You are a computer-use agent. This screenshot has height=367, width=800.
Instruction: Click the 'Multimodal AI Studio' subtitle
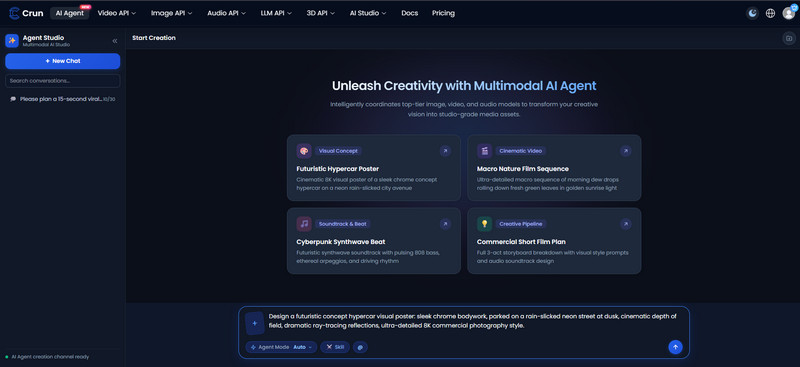tap(46, 45)
